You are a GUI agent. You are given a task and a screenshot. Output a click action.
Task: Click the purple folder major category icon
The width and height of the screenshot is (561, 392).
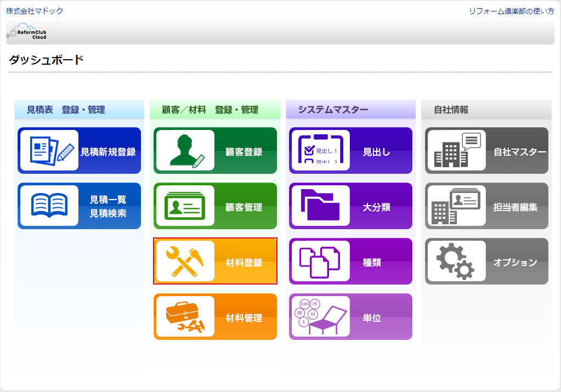[x=320, y=206]
